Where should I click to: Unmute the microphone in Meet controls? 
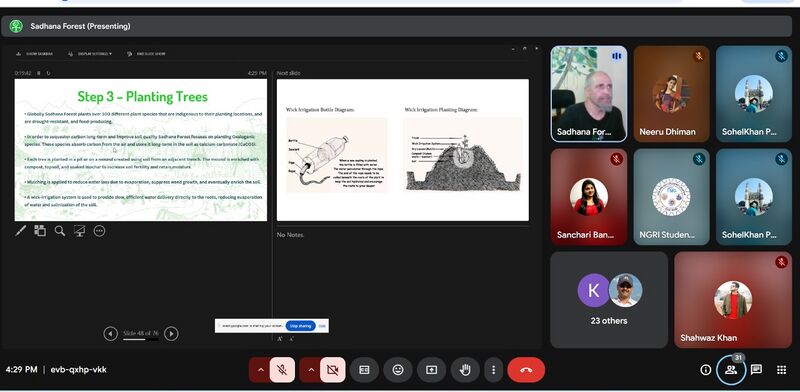[x=282, y=370]
